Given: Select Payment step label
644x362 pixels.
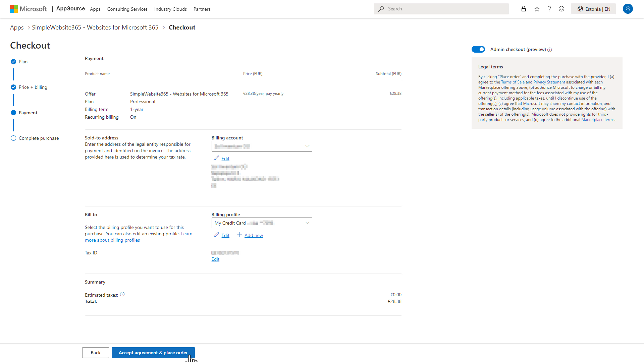Looking at the screenshot, I should coord(28,113).
